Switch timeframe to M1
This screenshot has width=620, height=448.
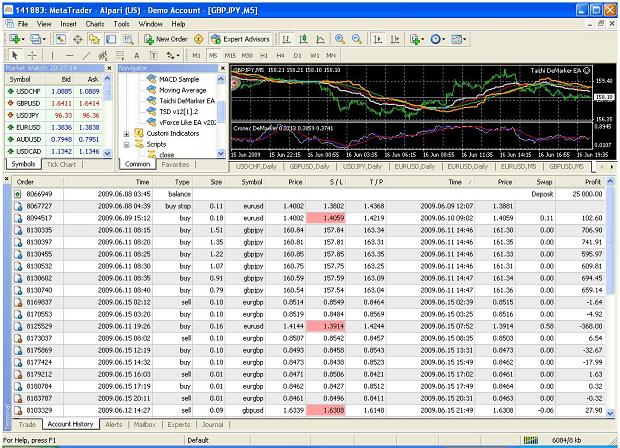coord(197,55)
